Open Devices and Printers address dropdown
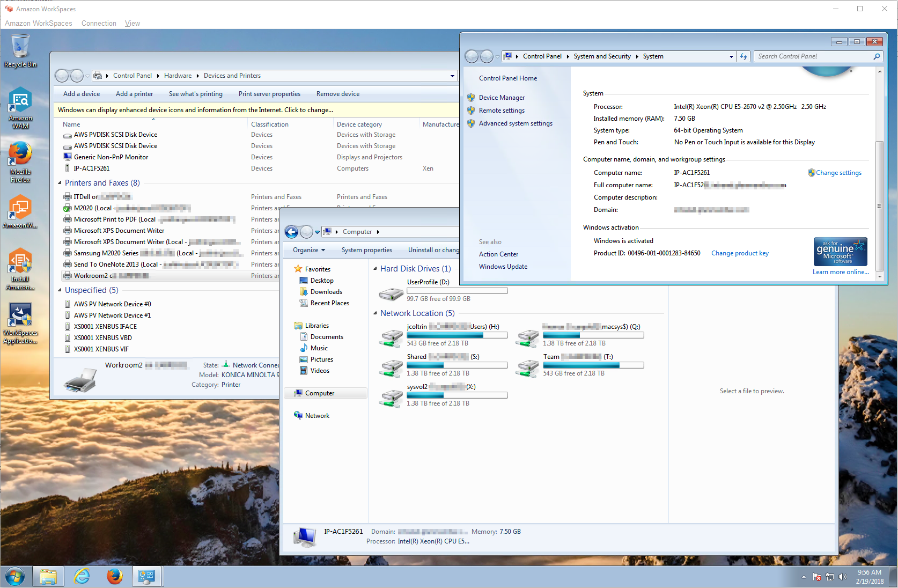 coord(452,76)
